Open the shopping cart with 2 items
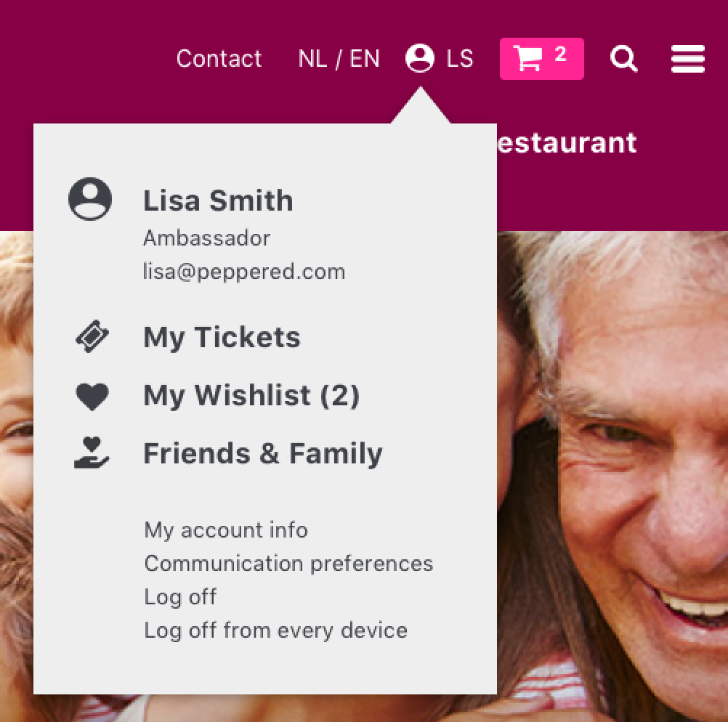Screen dimensions: 728x722 541,59
